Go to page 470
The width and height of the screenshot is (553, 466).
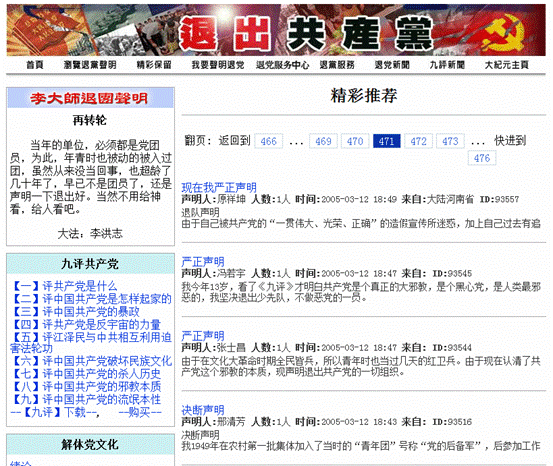tap(355, 141)
